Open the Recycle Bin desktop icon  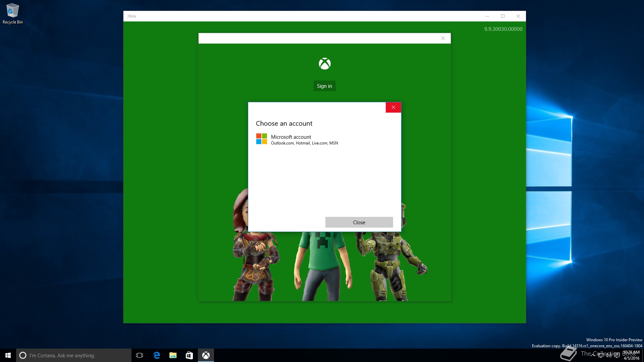(x=13, y=14)
